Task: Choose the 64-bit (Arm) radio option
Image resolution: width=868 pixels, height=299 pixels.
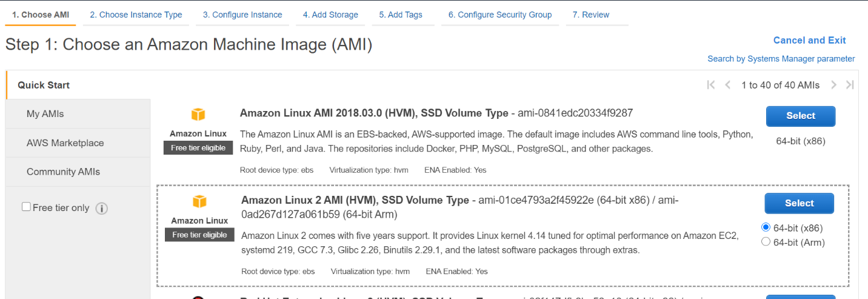Action: coord(766,242)
